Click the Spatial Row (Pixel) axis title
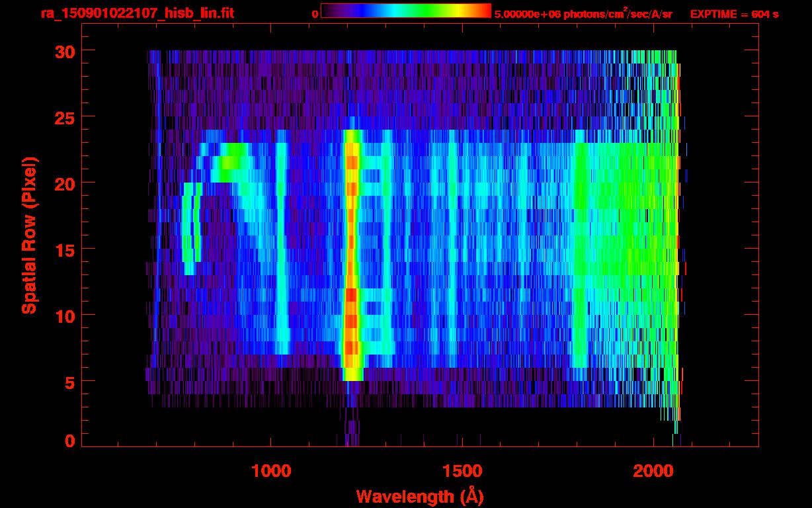This screenshot has width=812, height=508. tap(29, 235)
